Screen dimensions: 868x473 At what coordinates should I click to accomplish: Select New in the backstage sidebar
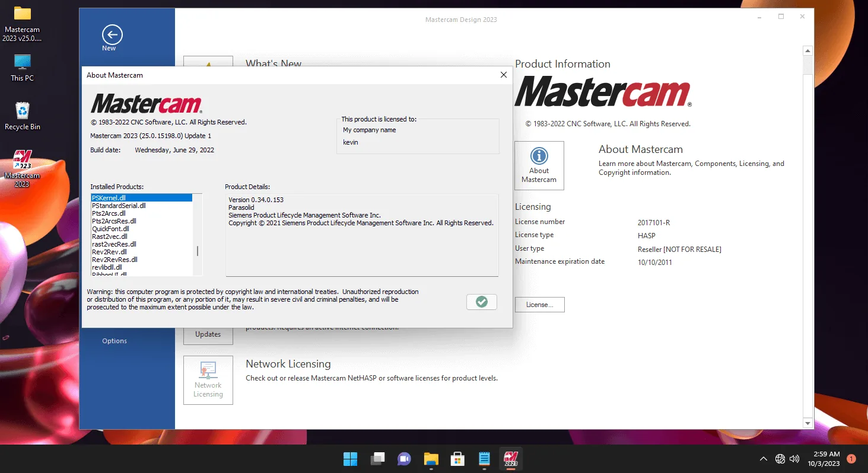coord(109,48)
